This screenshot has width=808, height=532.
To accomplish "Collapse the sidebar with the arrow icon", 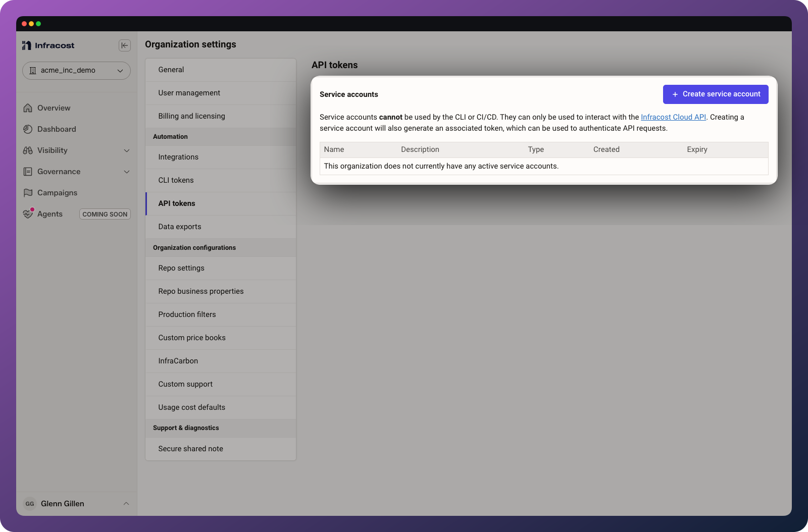I will (x=125, y=45).
